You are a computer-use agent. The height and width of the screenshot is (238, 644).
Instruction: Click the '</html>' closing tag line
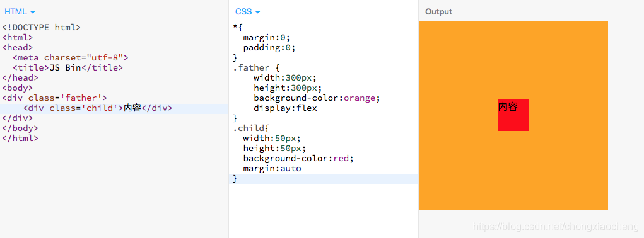coord(20,138)
